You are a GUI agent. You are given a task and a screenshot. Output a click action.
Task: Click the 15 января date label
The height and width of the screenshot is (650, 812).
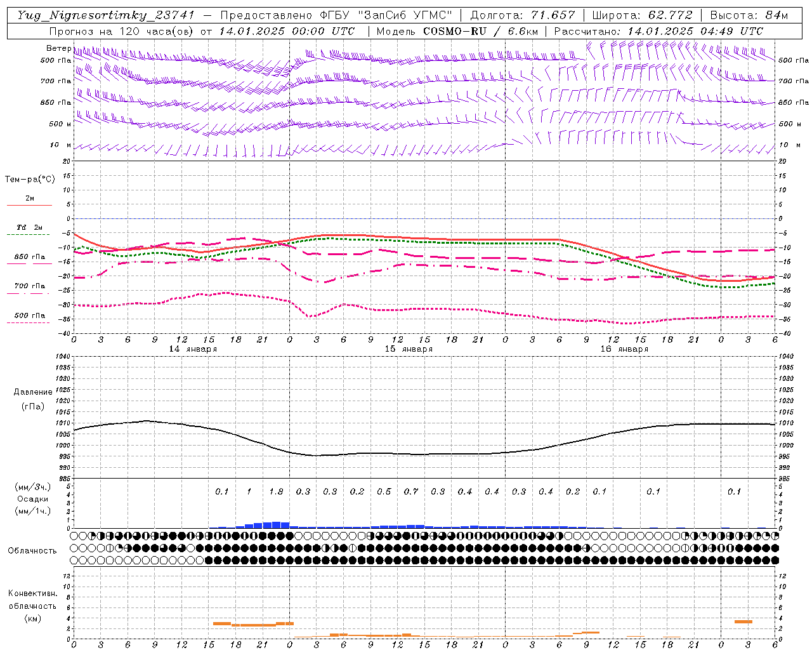pos(409,349)
